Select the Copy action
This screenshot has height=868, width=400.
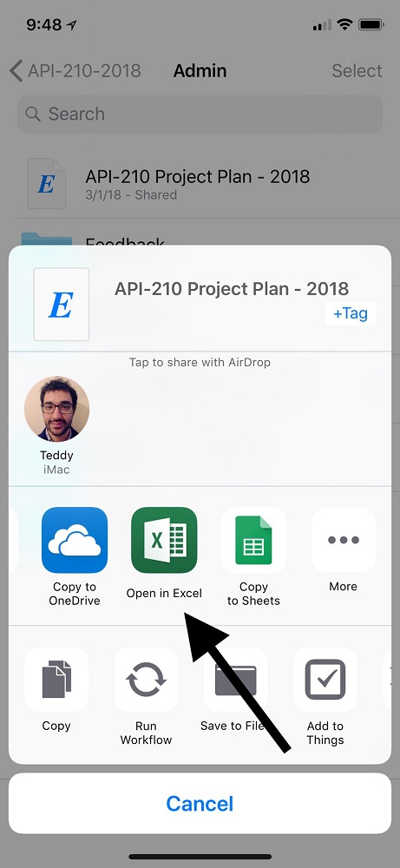[56, 680]
